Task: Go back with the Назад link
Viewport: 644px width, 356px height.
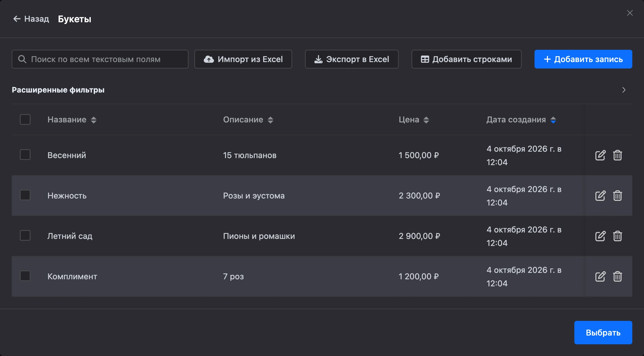Action: pyautogui.click(x=31, y=19)
